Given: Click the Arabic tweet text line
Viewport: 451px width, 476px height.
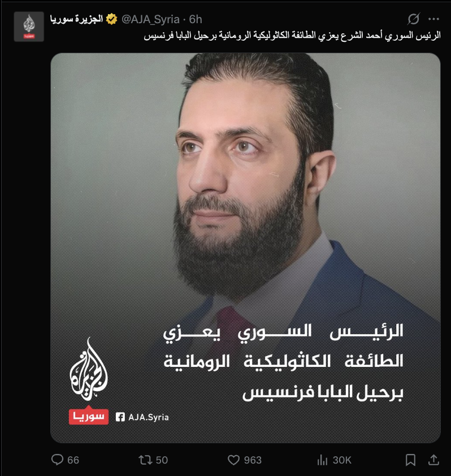Looking at the screenshot, I should pos(292,36).
